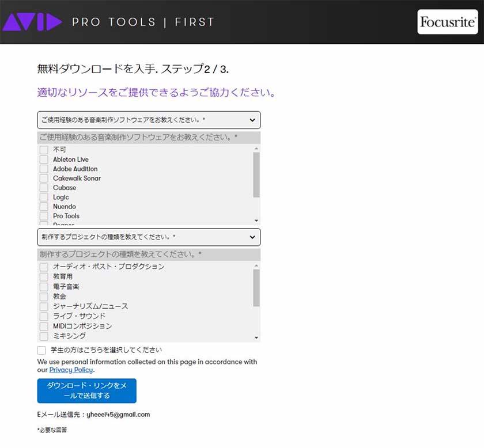Tick the Nuendo checkbox

tap(44, 207)
